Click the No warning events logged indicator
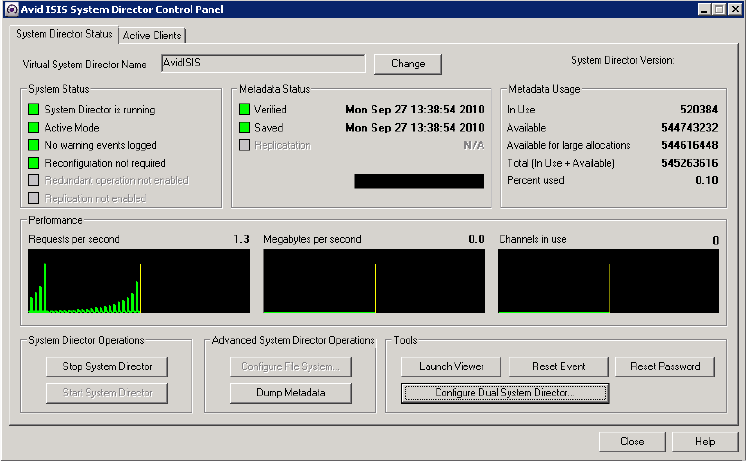Image resolution: width=746 pixels, height=461 pixels. point(33,145)
